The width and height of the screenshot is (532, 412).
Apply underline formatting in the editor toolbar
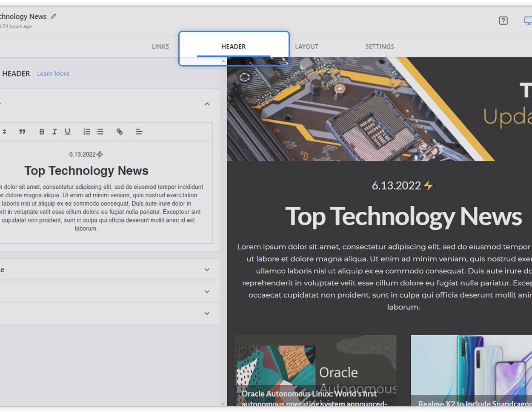(67, 132)
